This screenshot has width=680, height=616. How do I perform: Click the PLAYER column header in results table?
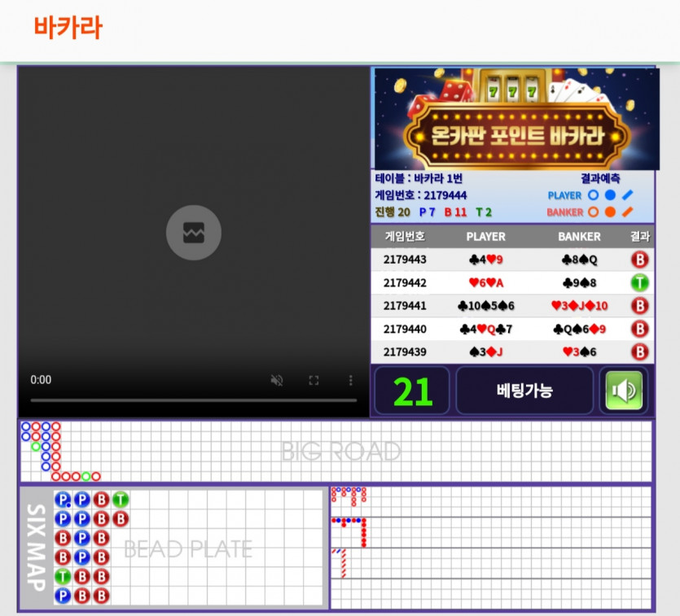coord(485,237)
